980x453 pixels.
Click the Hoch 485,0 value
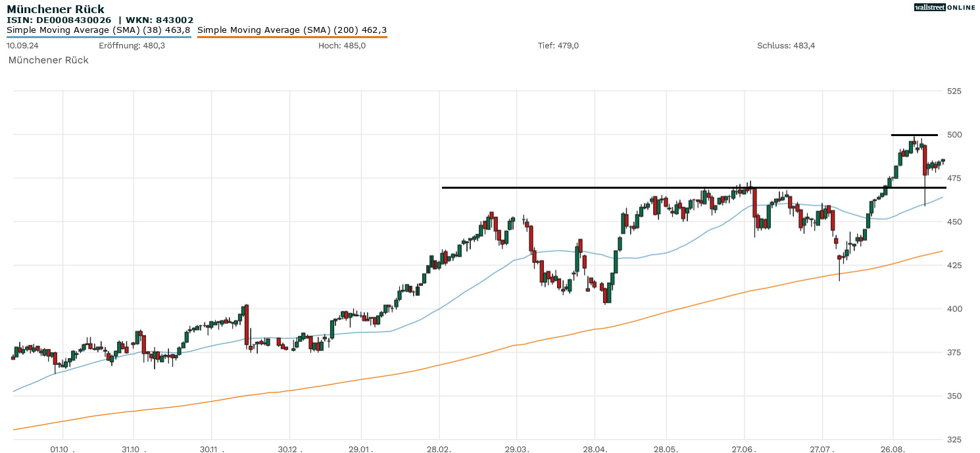pyautogui.click(x=341, y=45)
